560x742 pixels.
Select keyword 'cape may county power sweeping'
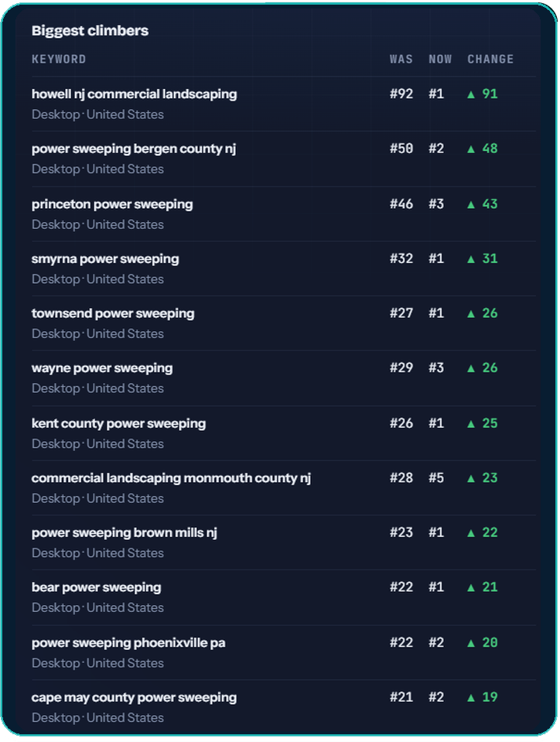[135, 698]
